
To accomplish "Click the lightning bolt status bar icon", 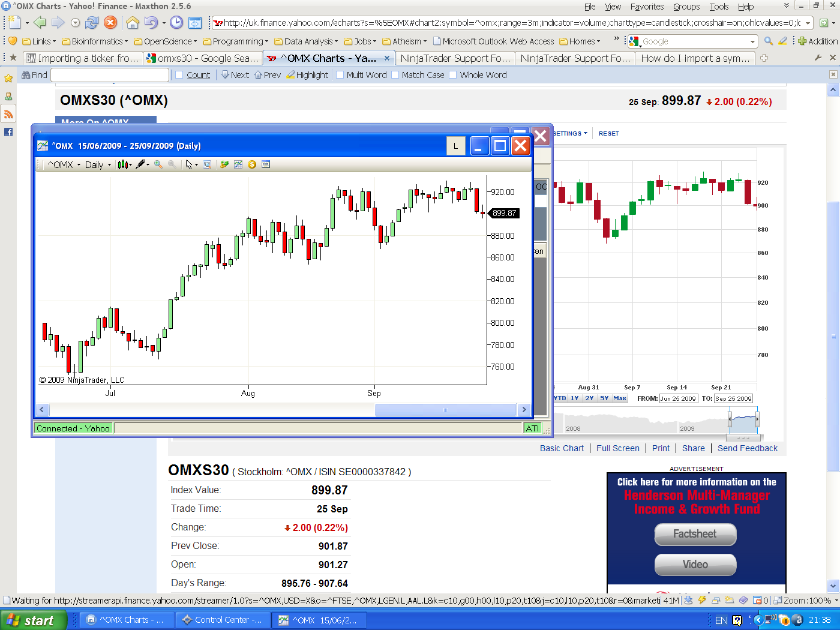I will (701, 600).
